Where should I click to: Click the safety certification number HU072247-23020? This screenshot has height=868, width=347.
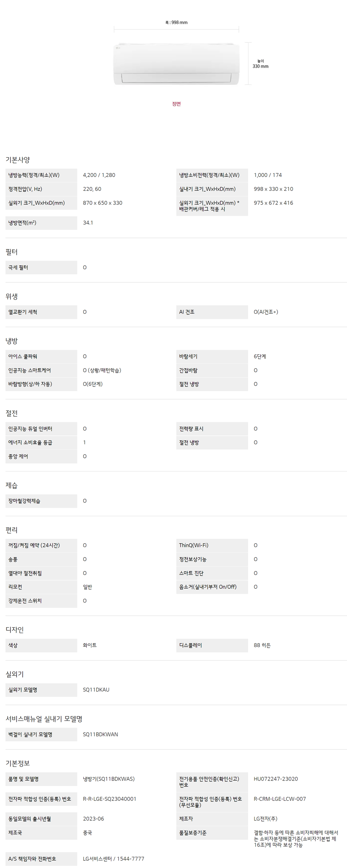(276, 779)
